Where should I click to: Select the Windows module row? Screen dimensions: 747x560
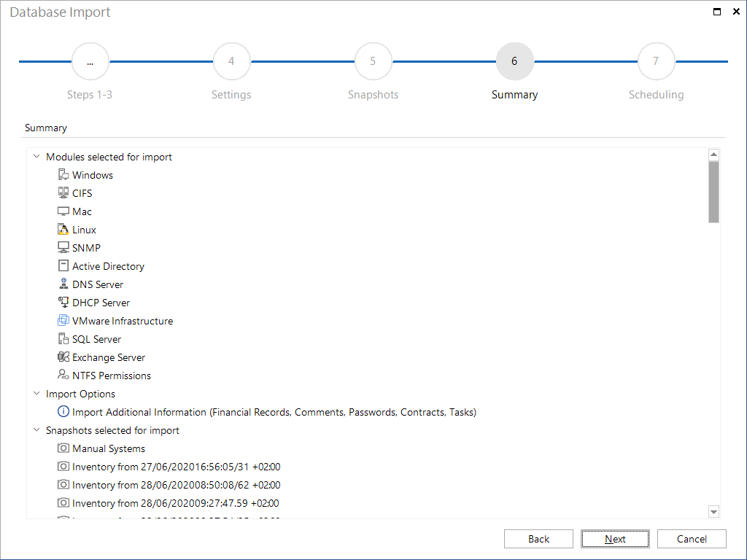pyautogui.click(x=93, y=175)
